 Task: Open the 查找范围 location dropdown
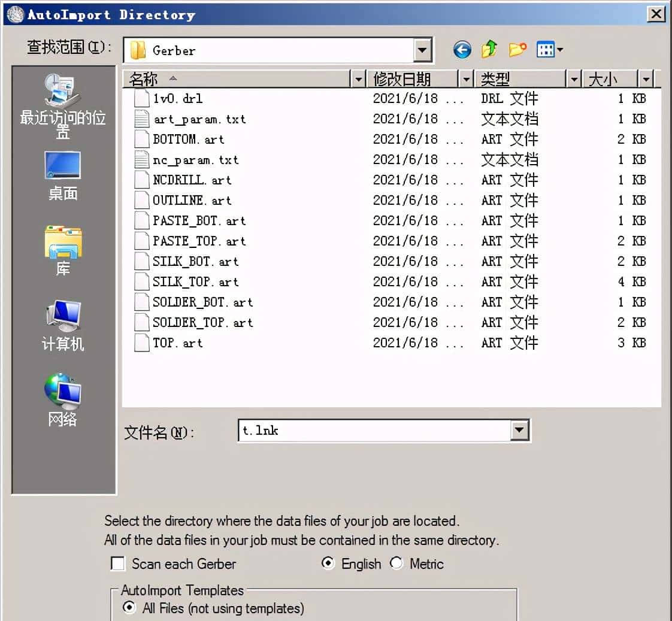[x=424, y=50]
